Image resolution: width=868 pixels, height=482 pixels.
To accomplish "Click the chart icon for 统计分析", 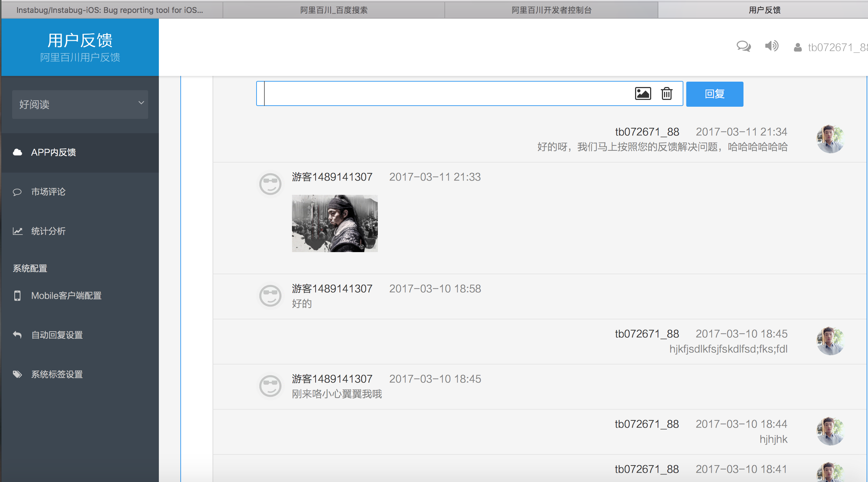I will click(18, 231).
